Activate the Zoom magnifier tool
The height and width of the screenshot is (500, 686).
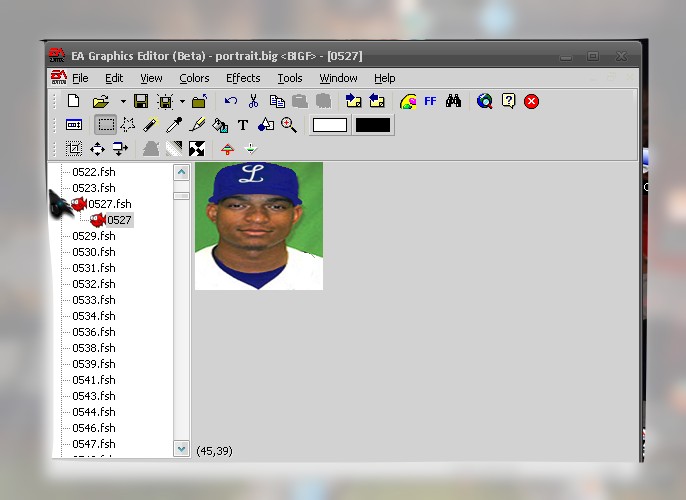click(289, 125)
